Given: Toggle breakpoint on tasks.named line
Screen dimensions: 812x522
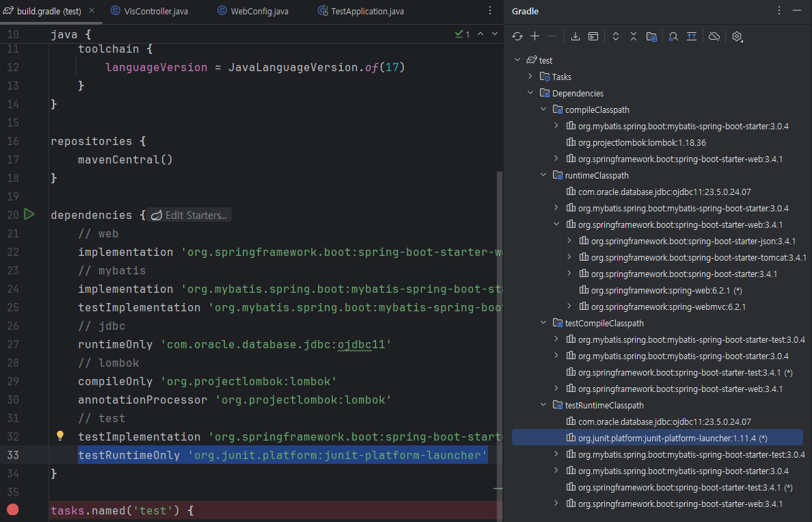Looking at the screenshot, I should click(x=12, y=510).
